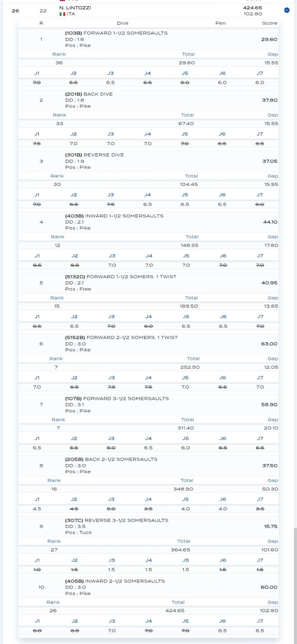The width and height of the screenshot is (297, 644).
Task: Collapse N. Lintozzi's dive details
Action: click(287, 10)
